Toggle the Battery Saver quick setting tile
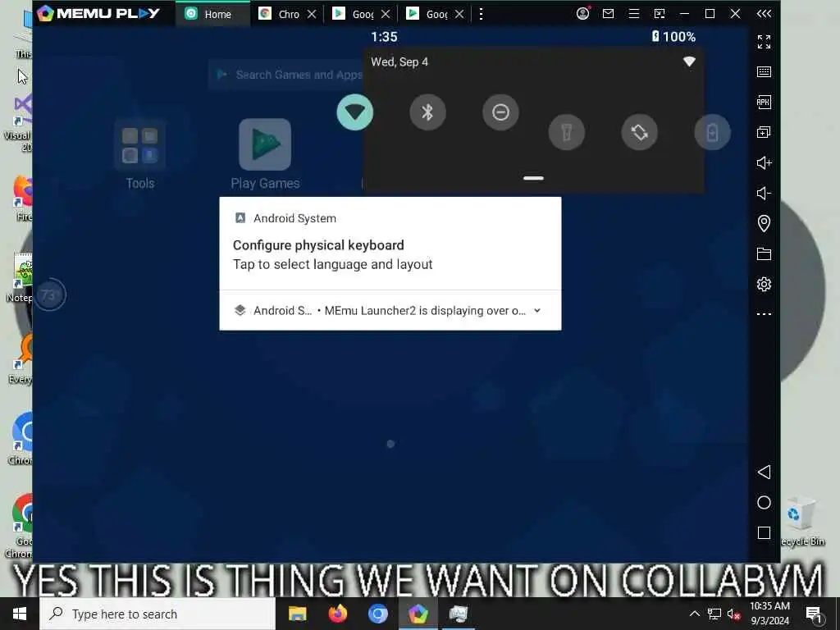The height and width of the screenshot is (630, 840). [x=712, y=132]
